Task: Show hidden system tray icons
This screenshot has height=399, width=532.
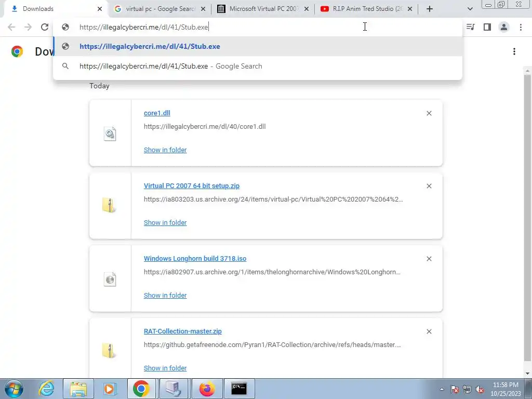Action: point(442,389)
